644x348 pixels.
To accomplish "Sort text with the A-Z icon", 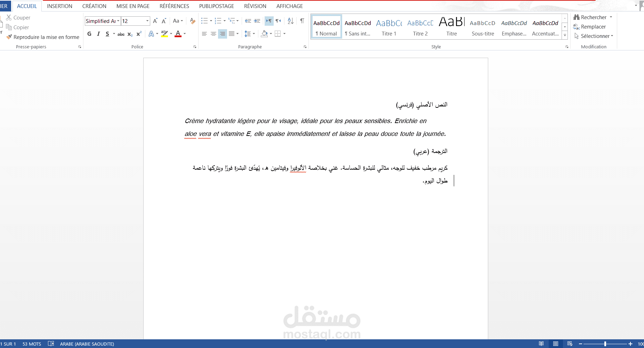I will point(291,21).
